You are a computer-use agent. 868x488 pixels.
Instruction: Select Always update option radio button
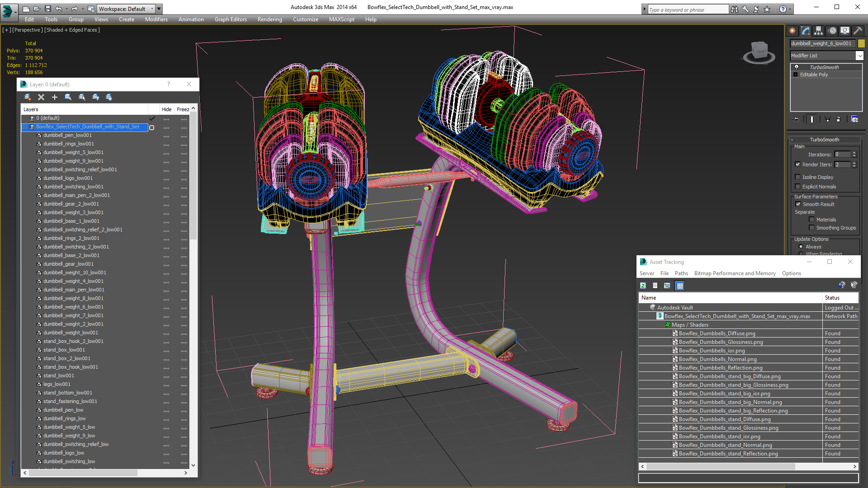801,247
